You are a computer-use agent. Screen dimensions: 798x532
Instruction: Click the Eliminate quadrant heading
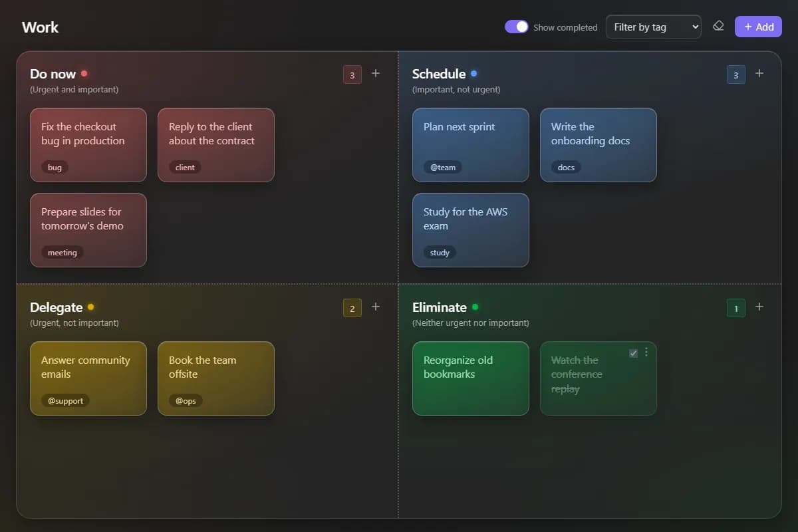click(440, 307)
